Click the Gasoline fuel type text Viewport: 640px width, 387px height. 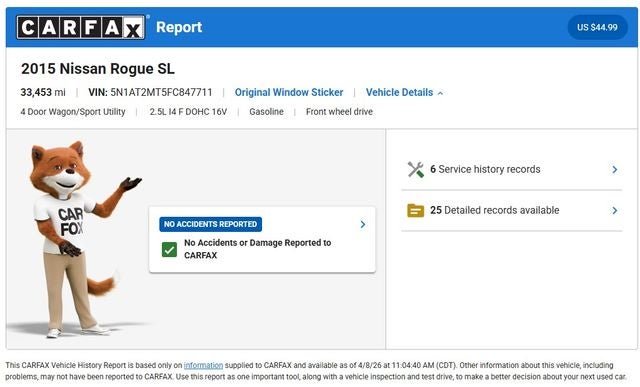pyautogui.click(x=267, y=112)
